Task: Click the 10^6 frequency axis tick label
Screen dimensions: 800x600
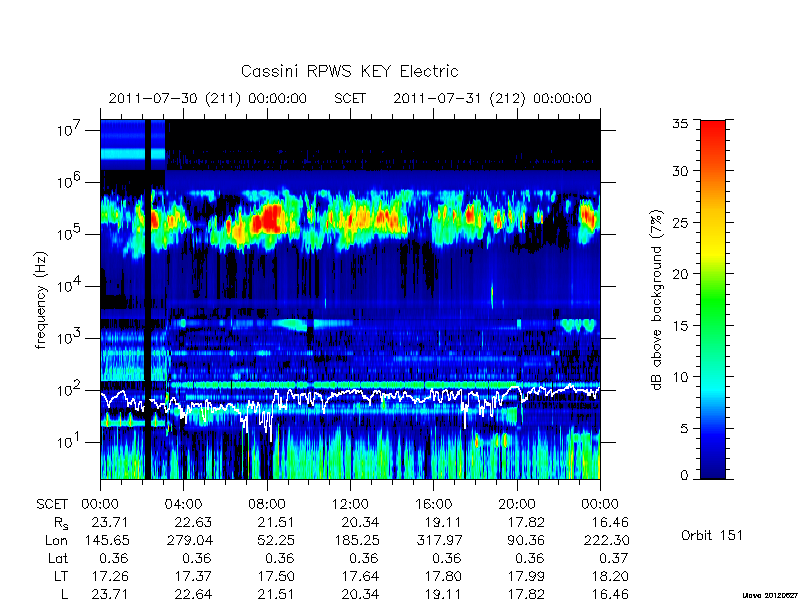Action: pyautogui.click(x=68, y=182)
